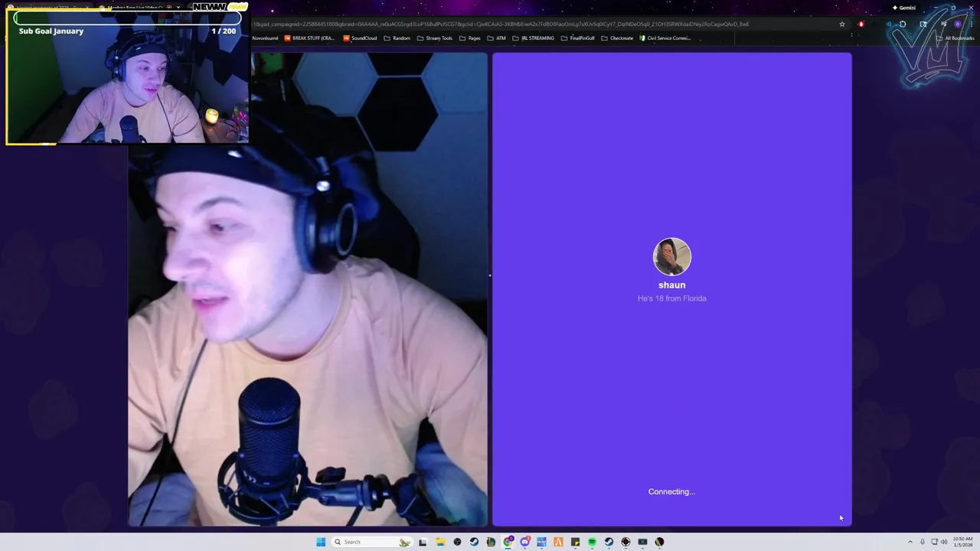Open the network tray icon
This screenshot has width=980, height=551.
[935, 542]
